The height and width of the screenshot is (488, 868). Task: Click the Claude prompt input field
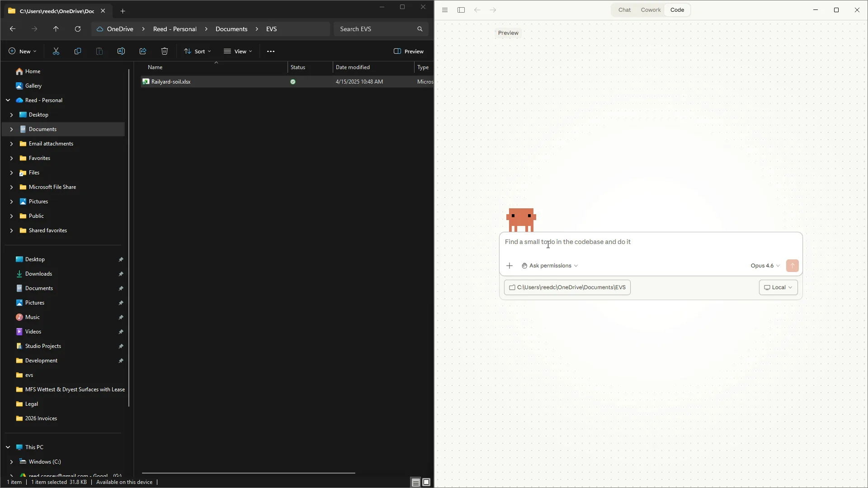[x=651, y=242]
